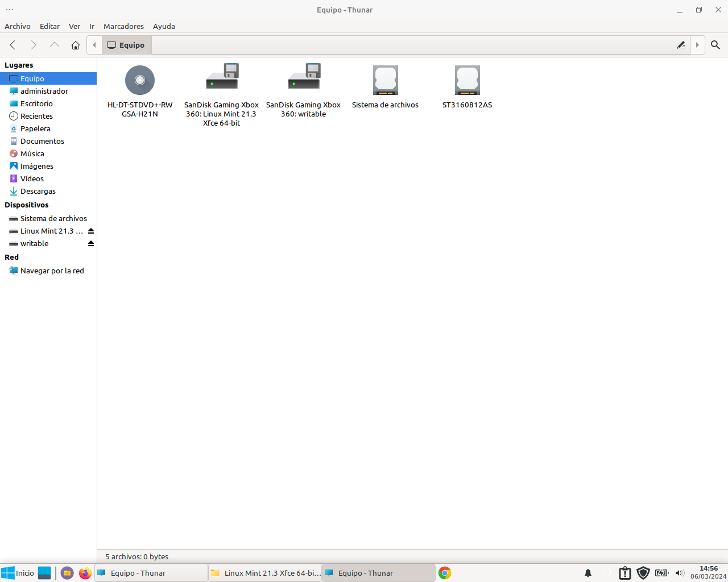Click status bar text '5 archivos: 0 bytes'
This screenshot has width=728, height=582.
(137, 556)
